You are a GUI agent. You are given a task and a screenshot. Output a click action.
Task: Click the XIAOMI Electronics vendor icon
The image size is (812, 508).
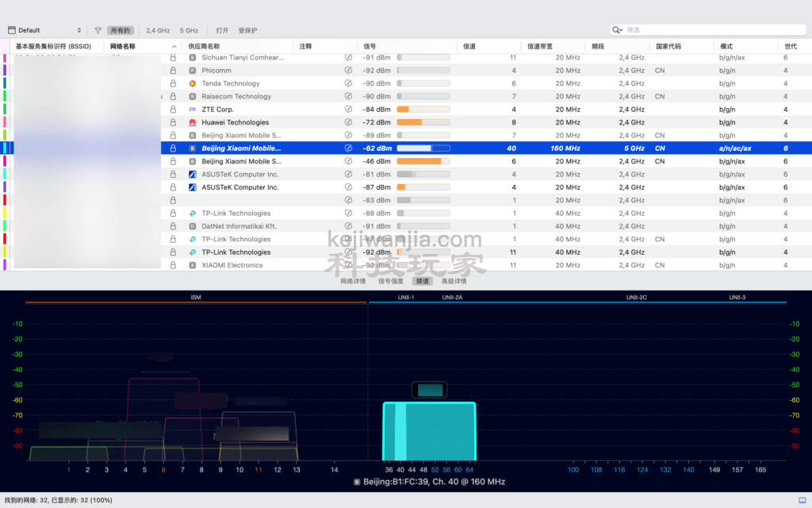(x=193, y=265)
